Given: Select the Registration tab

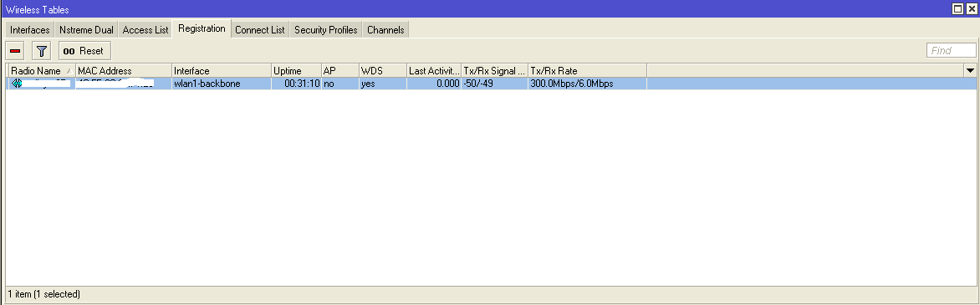Looking at the screenshot, I should point(202,28).
